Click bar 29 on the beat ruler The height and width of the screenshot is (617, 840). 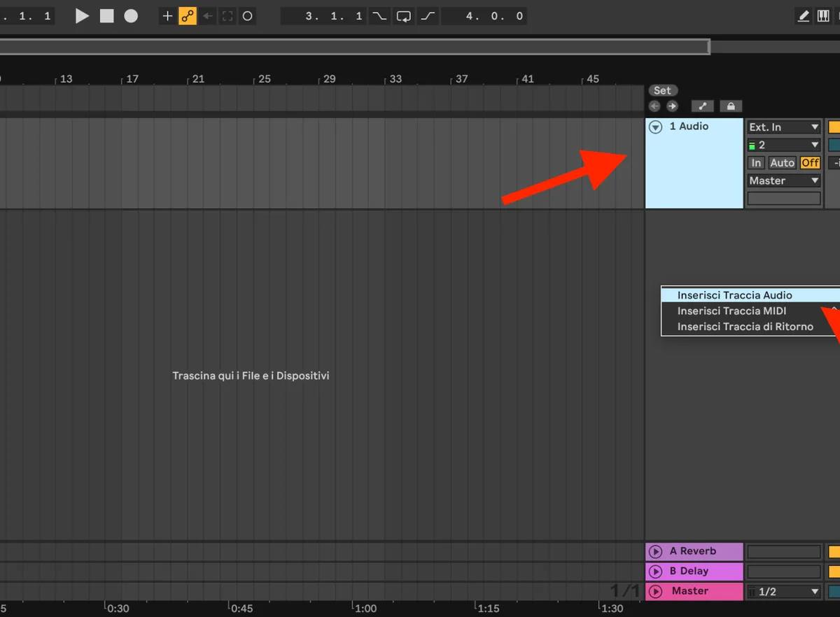coord(330,79)
